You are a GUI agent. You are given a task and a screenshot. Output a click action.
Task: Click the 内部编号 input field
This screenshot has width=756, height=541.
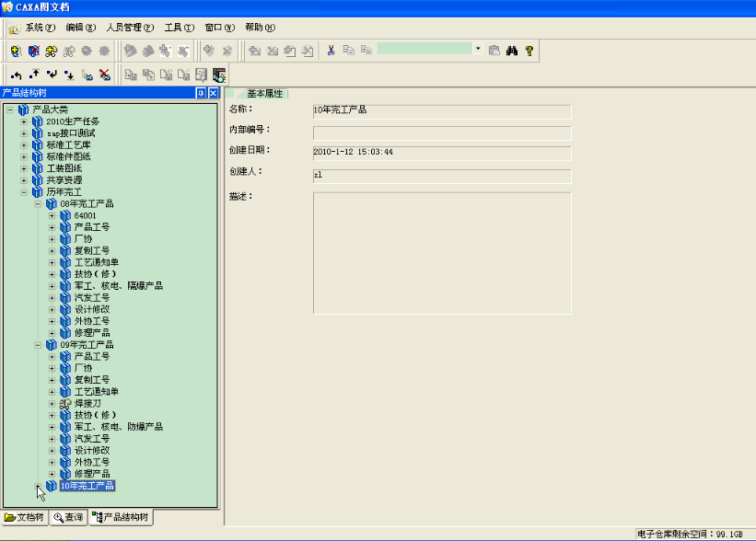point(442,133)
